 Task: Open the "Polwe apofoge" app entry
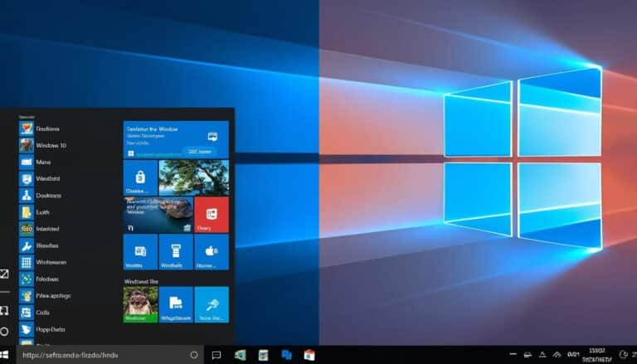(x=45, y=295)
